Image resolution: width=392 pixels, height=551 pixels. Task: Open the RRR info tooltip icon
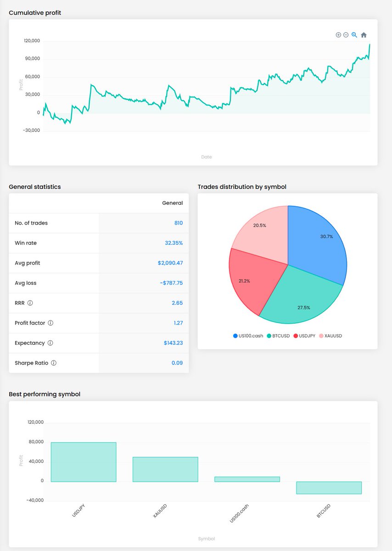point(30,303)
